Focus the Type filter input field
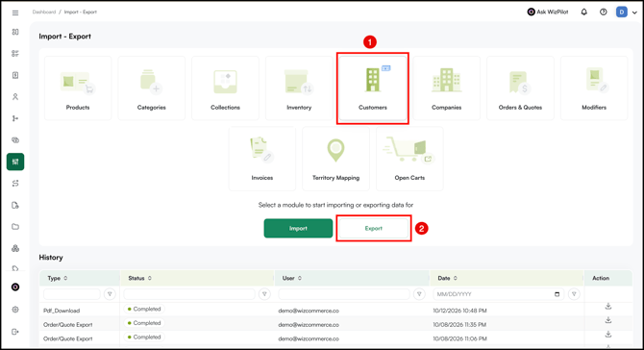 pyautogui.click(x=72, y=294)
